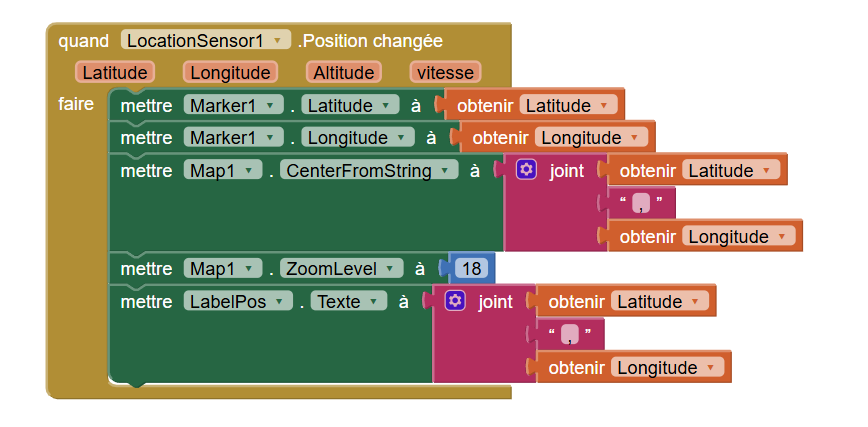Open the LocationSensor1 component dropdown

click(277, 41)
